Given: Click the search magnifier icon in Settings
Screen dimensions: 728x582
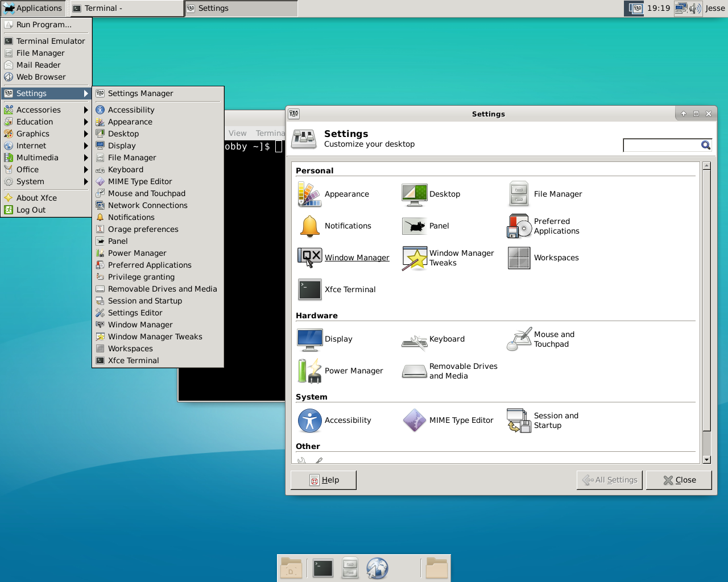Looking at the screenshot, I should point(706,145).
